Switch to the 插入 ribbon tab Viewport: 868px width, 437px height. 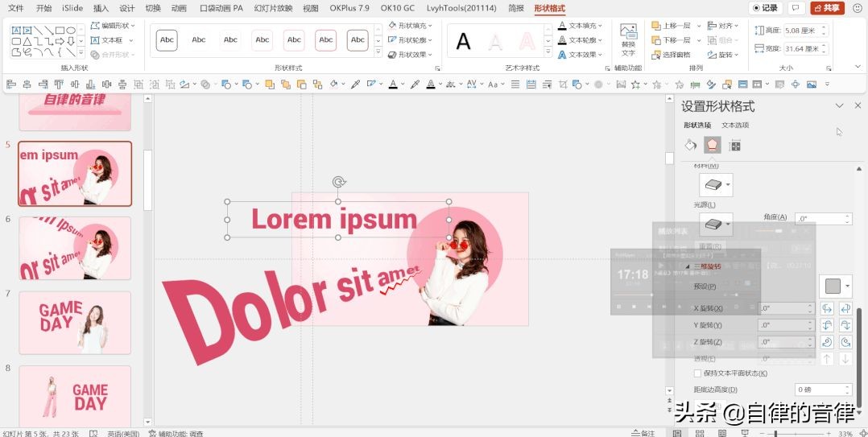coord(101,8)
